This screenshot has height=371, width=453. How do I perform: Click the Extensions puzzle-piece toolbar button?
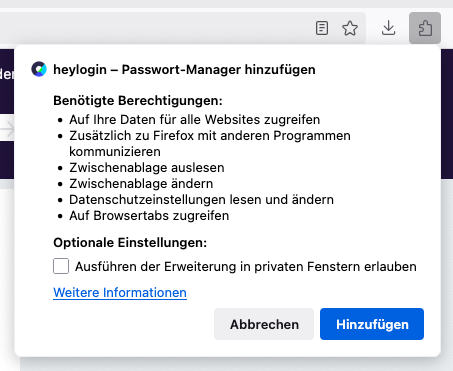[x=425, y=28]
